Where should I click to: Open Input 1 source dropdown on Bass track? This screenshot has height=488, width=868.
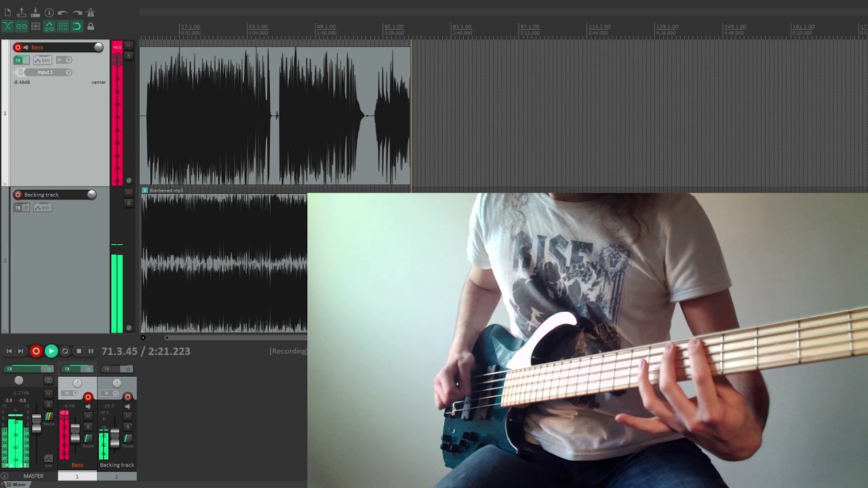[48, 73]
